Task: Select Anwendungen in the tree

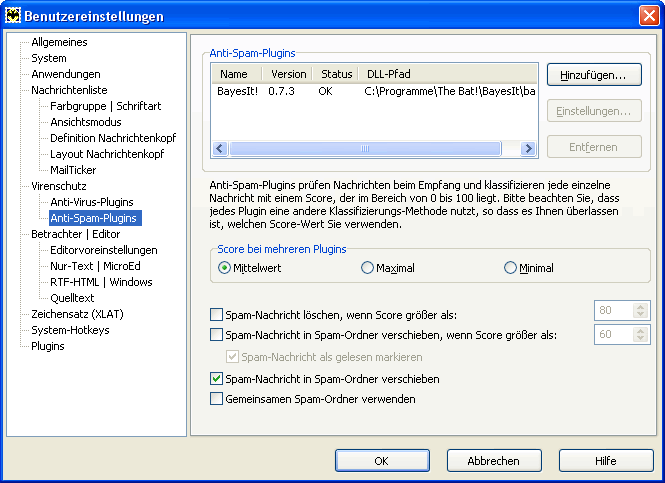Action: (66, 74)
